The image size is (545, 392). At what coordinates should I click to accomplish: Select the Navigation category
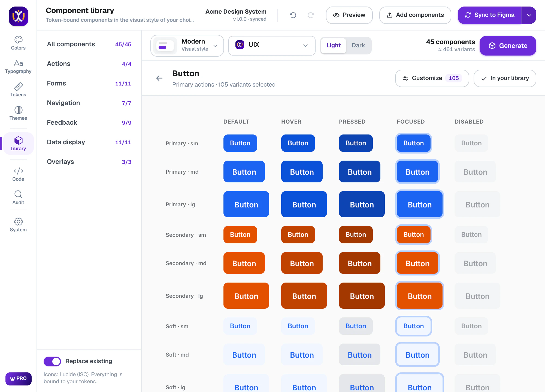[x=89, y=103]
